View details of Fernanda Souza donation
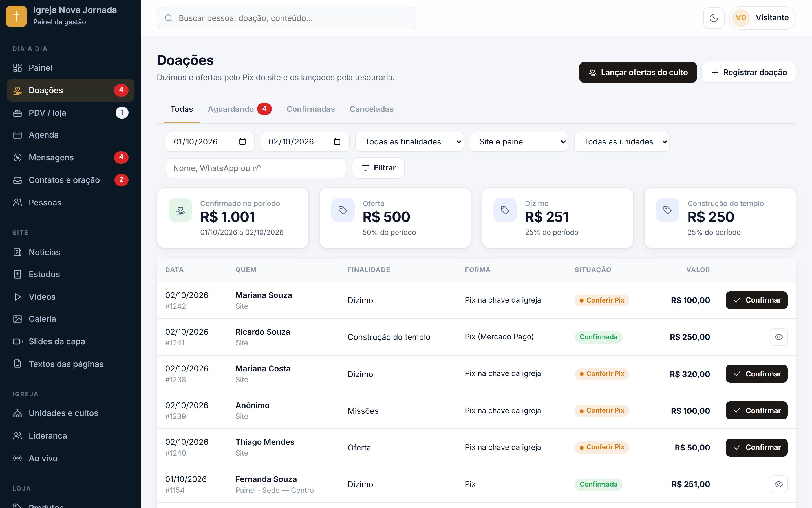 pyautogui.click(x=778, y=484)
